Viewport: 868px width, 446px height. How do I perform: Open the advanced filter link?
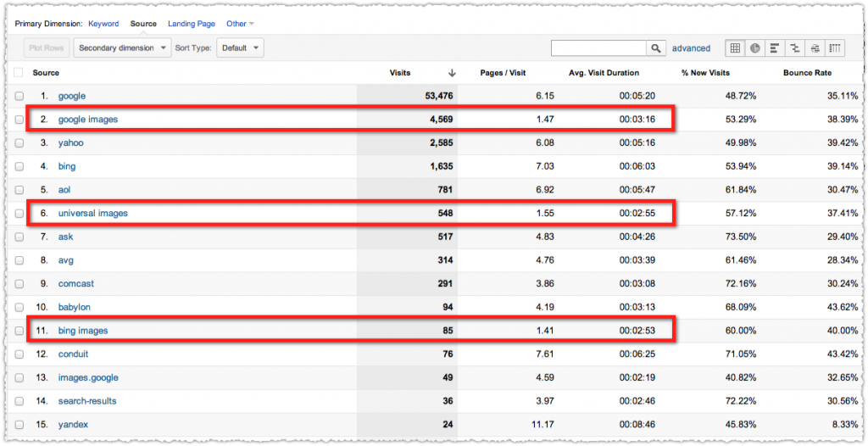point(691,48)
